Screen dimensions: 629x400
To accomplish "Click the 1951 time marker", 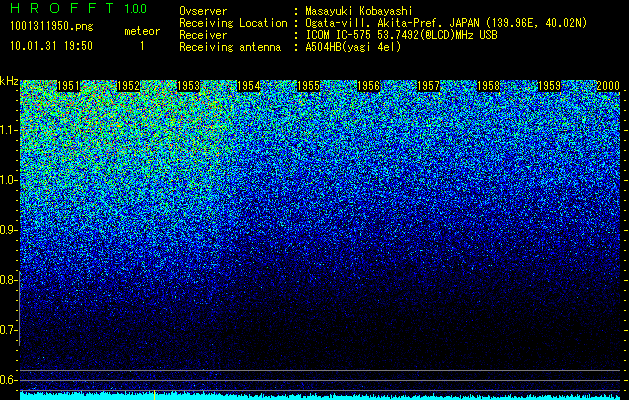I will [69, 86].
